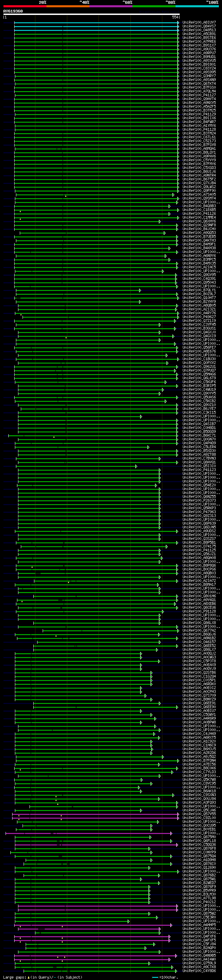Select label UniRef100_B7FGV8
Screen dimensions: 222x980
coord(199,145)
